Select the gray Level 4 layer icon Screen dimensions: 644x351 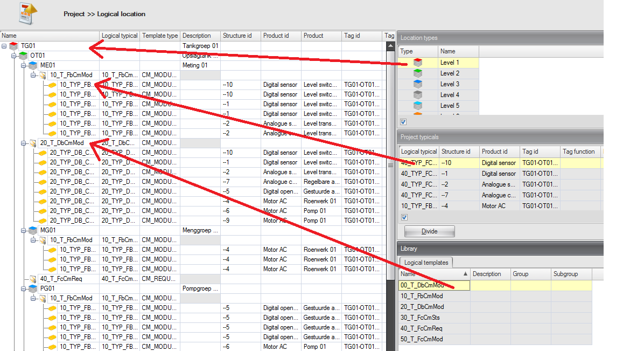[x=418, y=95]
